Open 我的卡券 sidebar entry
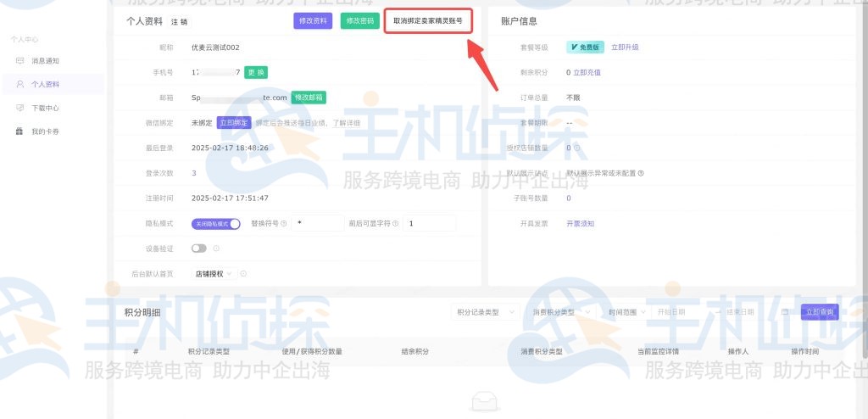The height and width of the screenshot is (419, 868). tap(45, 132)
